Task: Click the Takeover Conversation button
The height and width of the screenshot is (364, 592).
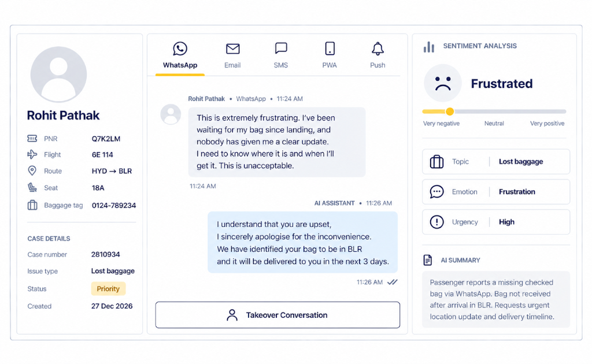Action: [277, 315]
